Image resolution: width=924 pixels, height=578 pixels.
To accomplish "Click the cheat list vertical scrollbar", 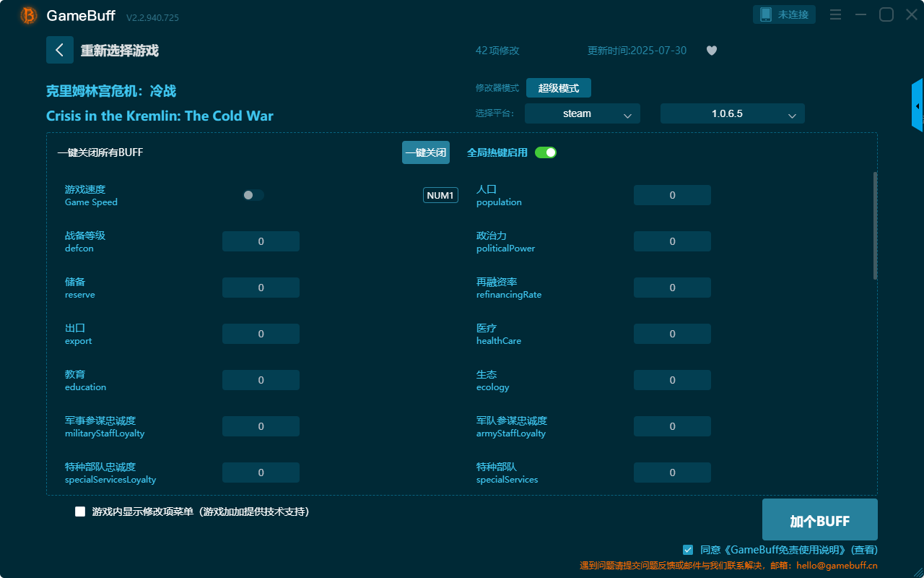I will coord(875,225).
